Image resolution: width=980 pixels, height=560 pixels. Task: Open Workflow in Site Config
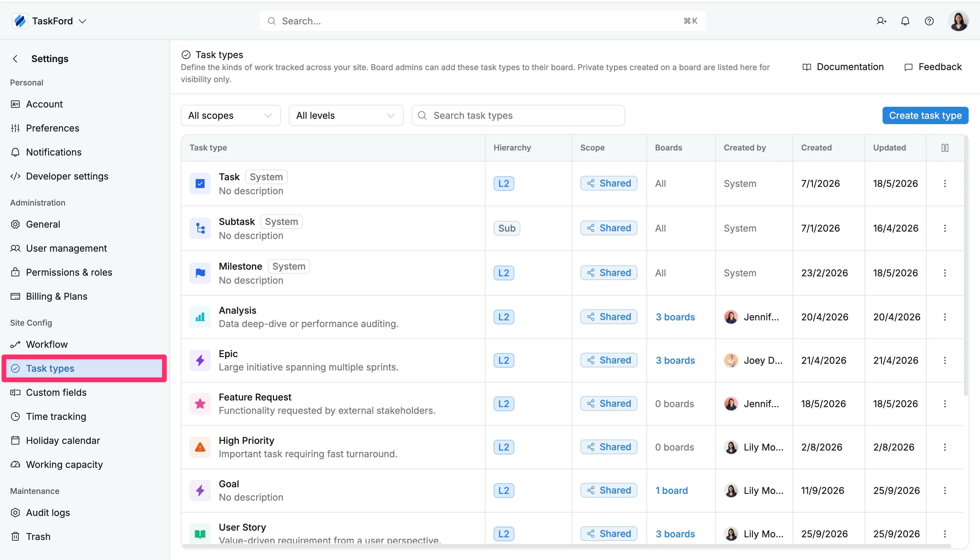(x=85, y=344)
